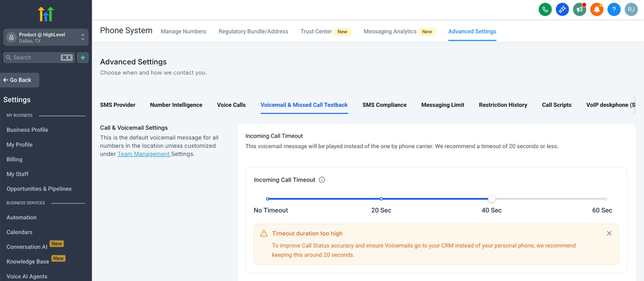Screen dimensions: 644x281
Task: Expand the Product @ HighLevel location switcher
Action: click(x=46, y=38)
